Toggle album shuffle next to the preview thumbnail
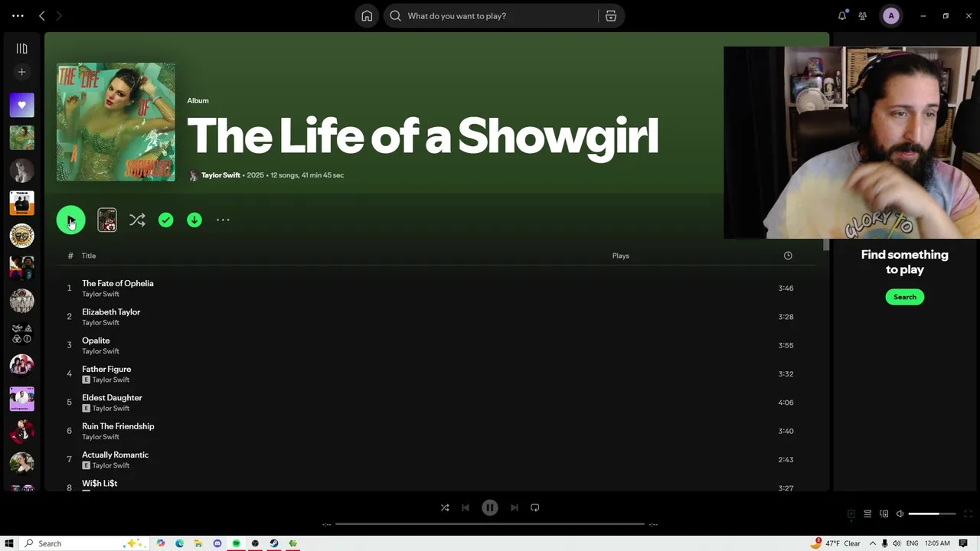The image size is (980, 551). tap(137, 220)
